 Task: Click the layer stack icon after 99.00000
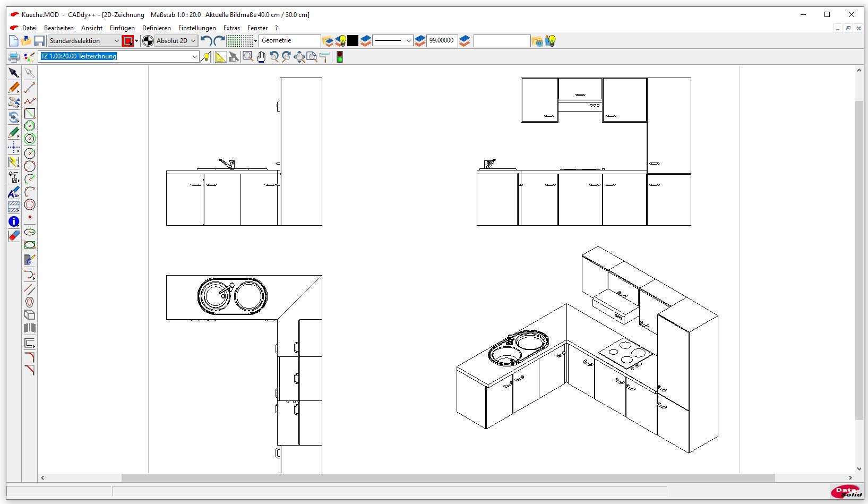coord(465,41)
